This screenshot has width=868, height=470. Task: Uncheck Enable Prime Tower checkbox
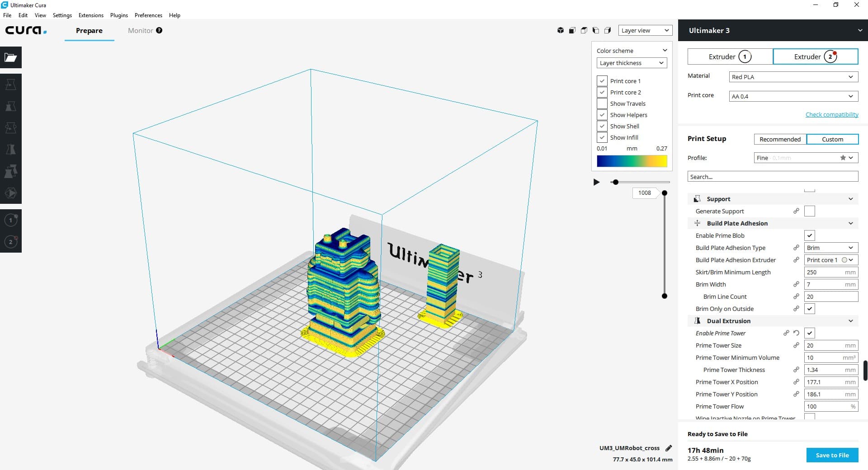click(810, 333)
